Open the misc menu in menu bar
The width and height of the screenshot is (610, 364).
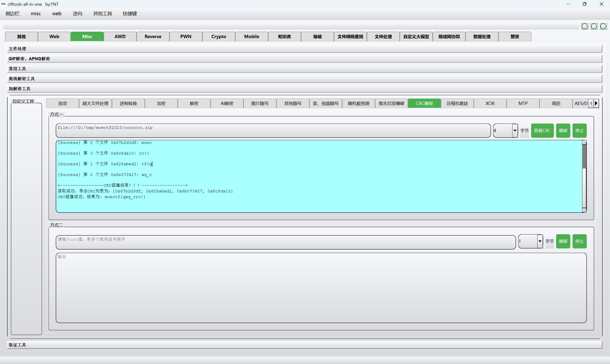[36, 14]
